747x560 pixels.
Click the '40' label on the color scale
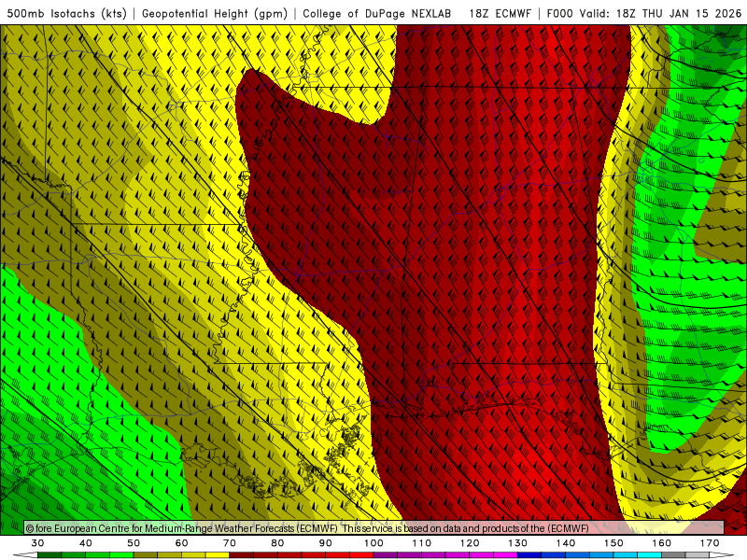[86, 543]
